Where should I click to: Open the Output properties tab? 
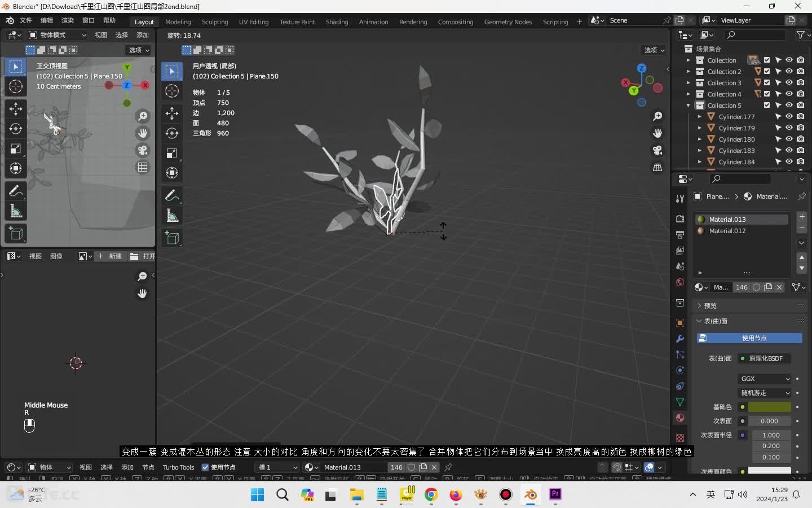tap(680, 234)
